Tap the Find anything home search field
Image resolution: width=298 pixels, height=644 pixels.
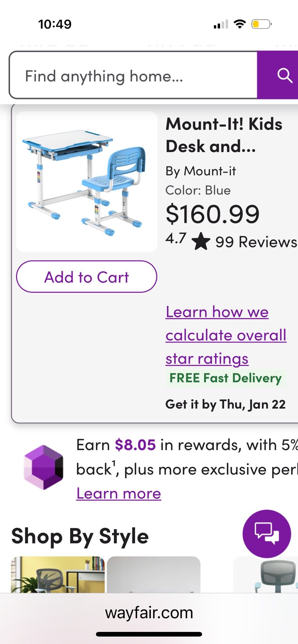(x=133, y=75)
